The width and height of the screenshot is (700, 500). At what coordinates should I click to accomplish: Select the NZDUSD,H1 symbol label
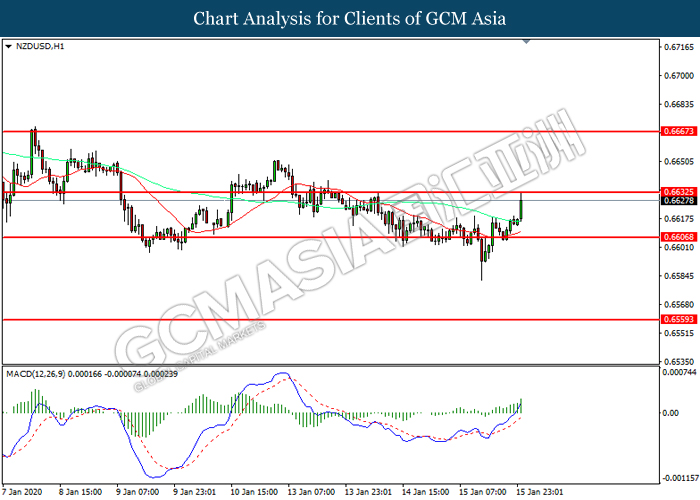[x=38, y=46]
